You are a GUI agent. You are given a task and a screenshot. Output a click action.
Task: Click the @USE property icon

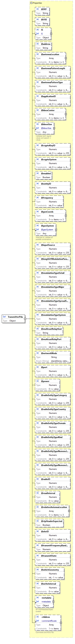[38, 19]
